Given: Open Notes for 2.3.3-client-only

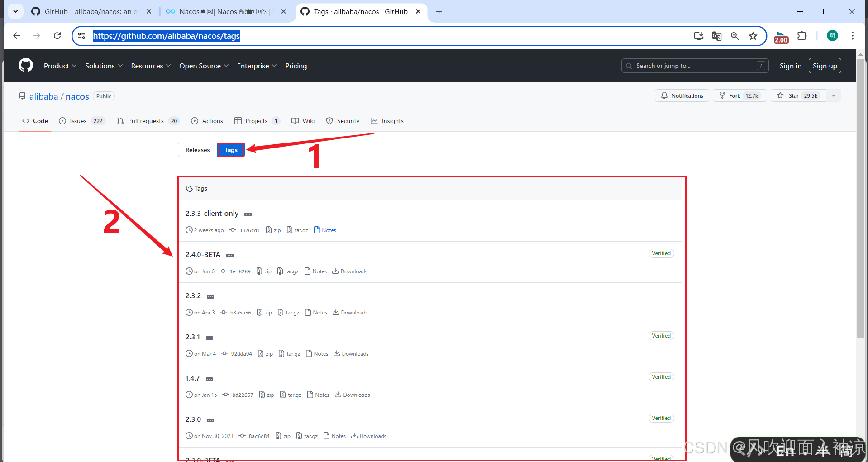Looking at the screenshot, I should (x=325, y=230).
